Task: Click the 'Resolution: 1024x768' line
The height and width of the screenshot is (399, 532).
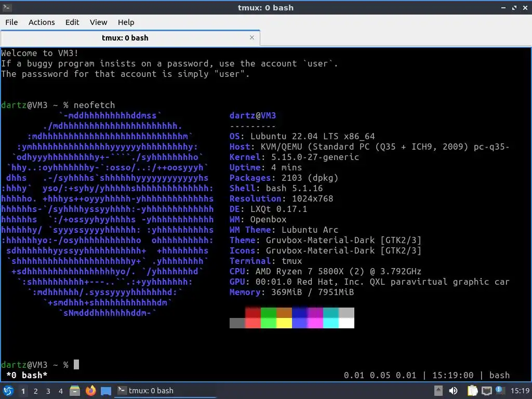Action: pyautogui.click(x=281, y=198)
